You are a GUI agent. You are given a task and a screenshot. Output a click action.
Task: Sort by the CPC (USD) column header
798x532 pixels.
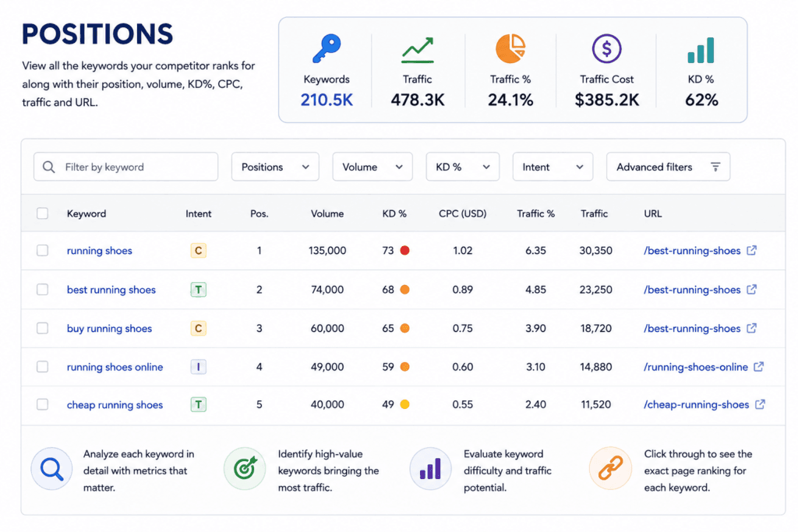[463, 213]
